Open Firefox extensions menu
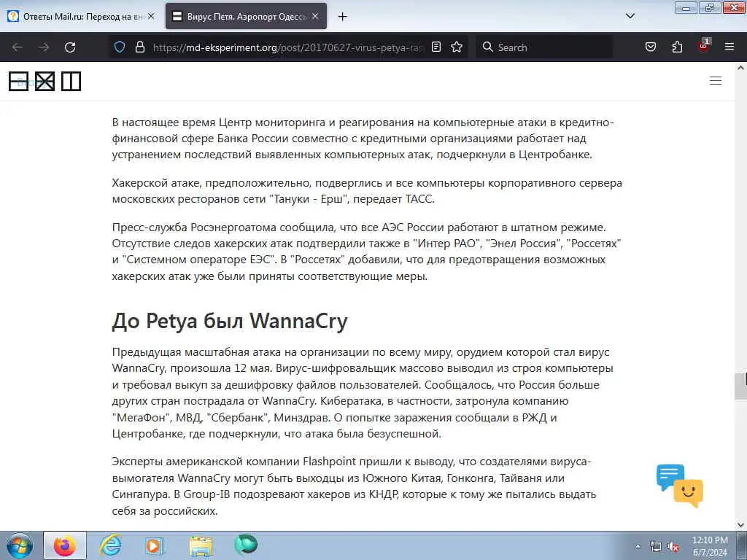747x560 pixels. click(677, 47)
